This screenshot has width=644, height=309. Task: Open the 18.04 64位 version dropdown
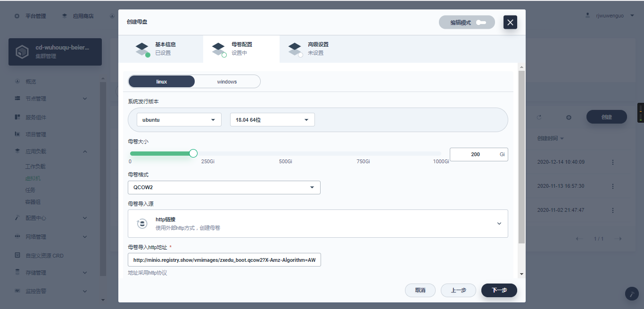pyautogui.click(x=272, y=120)
